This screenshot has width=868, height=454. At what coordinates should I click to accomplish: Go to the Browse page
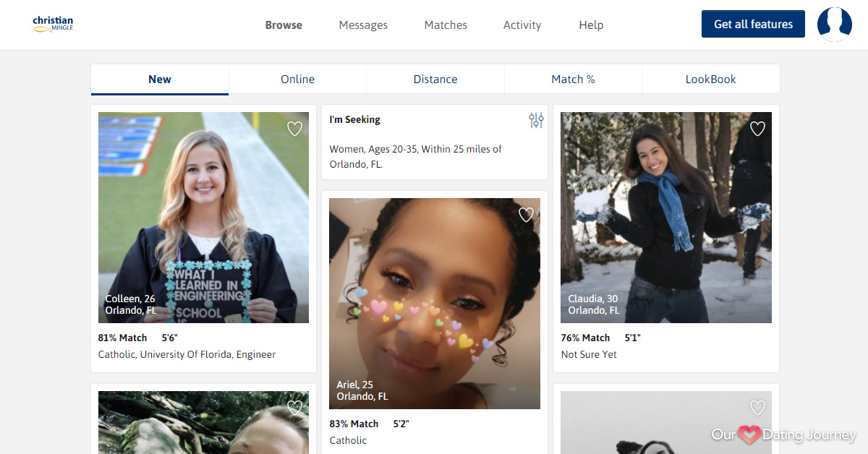[x=284, y=25]
